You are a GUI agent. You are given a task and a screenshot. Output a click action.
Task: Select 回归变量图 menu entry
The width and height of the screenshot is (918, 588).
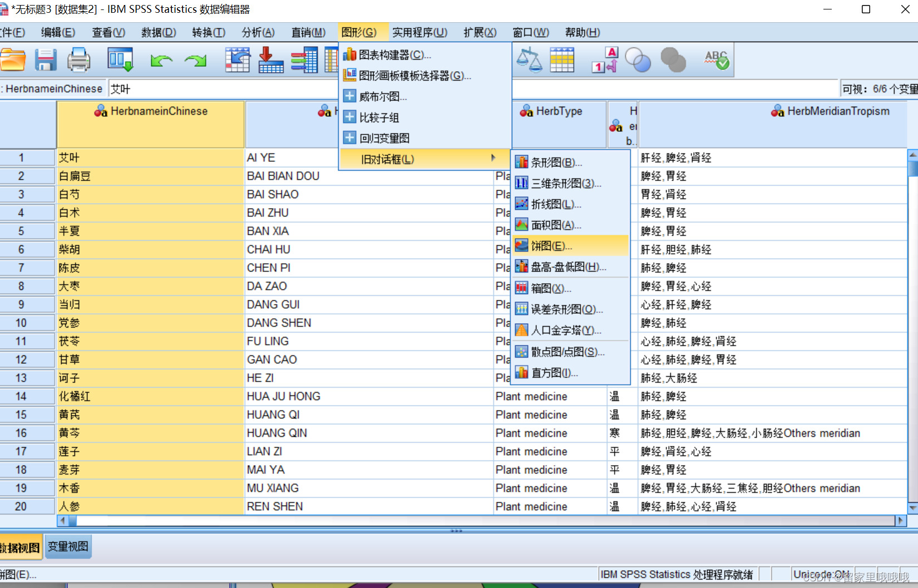pyautogui.click(x=426, y=138)
